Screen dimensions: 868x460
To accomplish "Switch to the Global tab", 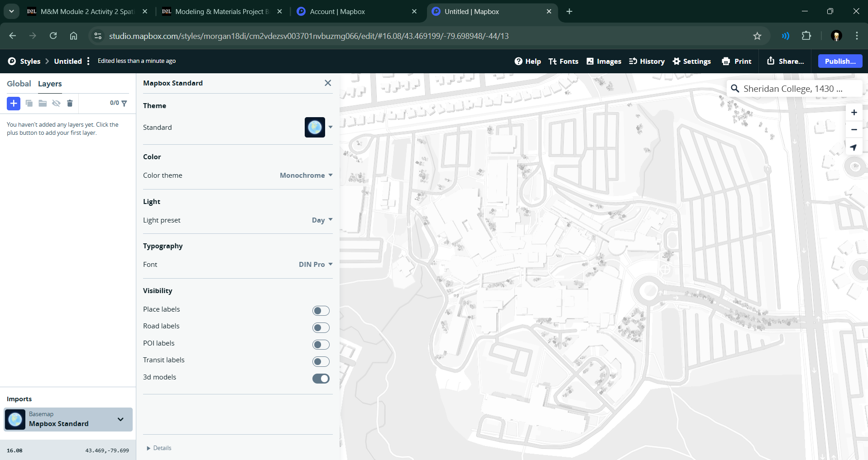I will coord(19,84).
